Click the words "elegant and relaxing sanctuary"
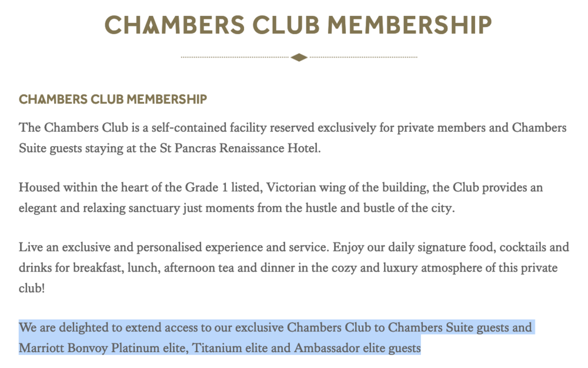This screenshot has height=368, width=588. (97, 208)
